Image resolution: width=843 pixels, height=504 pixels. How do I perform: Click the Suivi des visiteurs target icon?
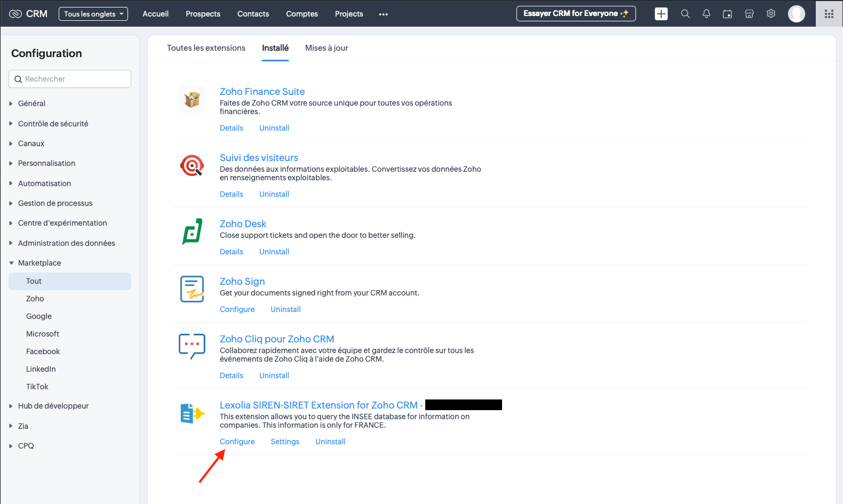point(192,165)
